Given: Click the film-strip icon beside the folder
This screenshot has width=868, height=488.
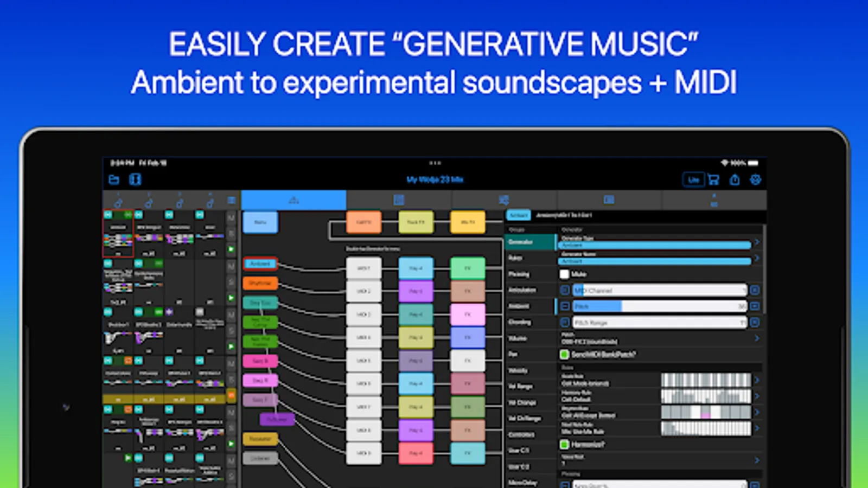Looking at the screenshot, I should tap(135, 179).
